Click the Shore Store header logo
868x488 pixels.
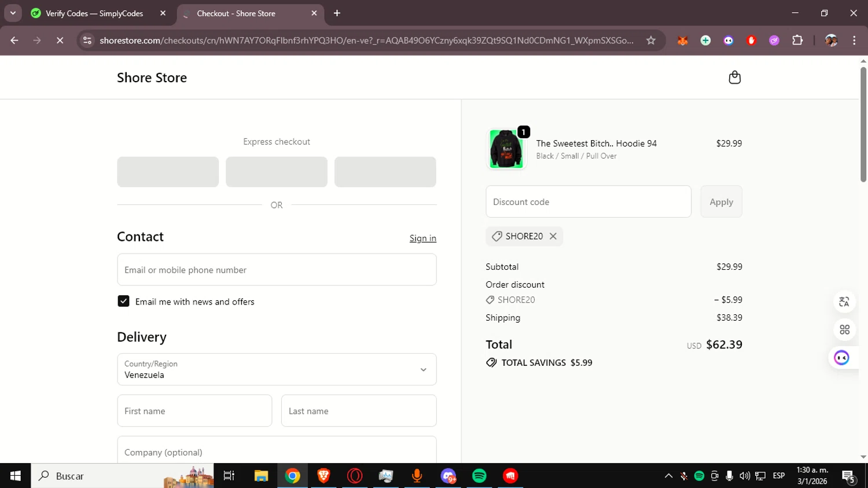click(x=152, y=78)
